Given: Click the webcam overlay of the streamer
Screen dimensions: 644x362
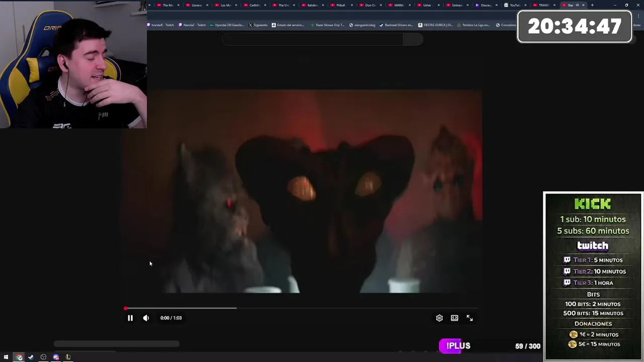Looking at the screenshot, I should click(73, 64).
